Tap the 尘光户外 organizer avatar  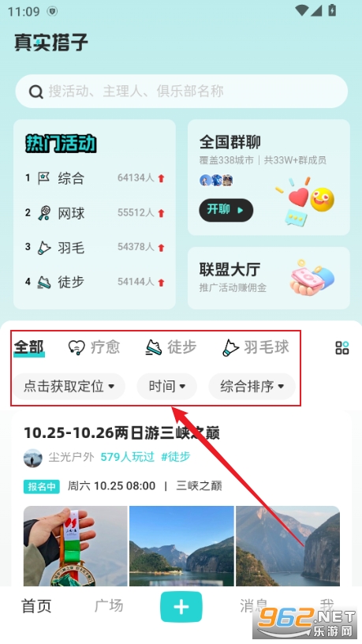click(x=33, y=458)
